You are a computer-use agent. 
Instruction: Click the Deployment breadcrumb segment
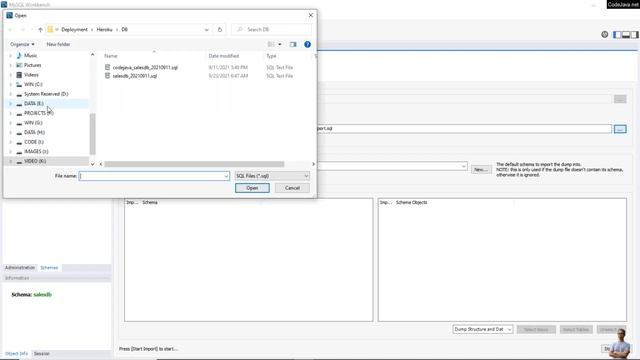[74, 30]
